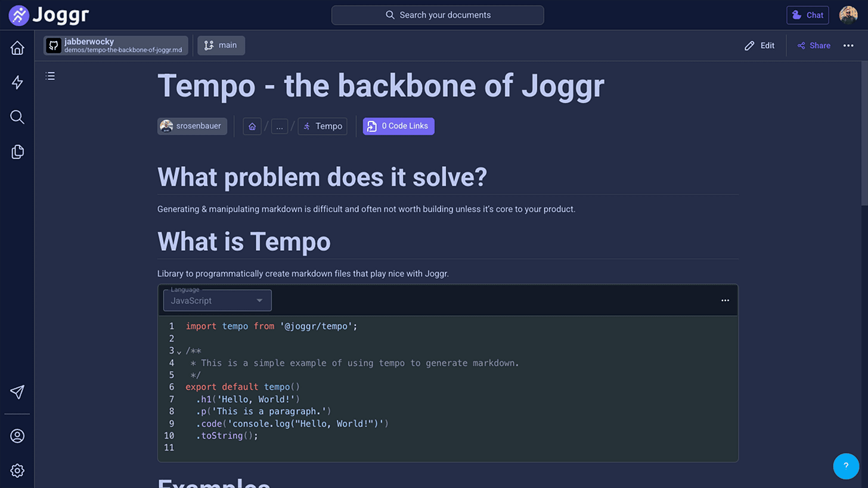Click code line '.toString();'

[x=227, y=436]
